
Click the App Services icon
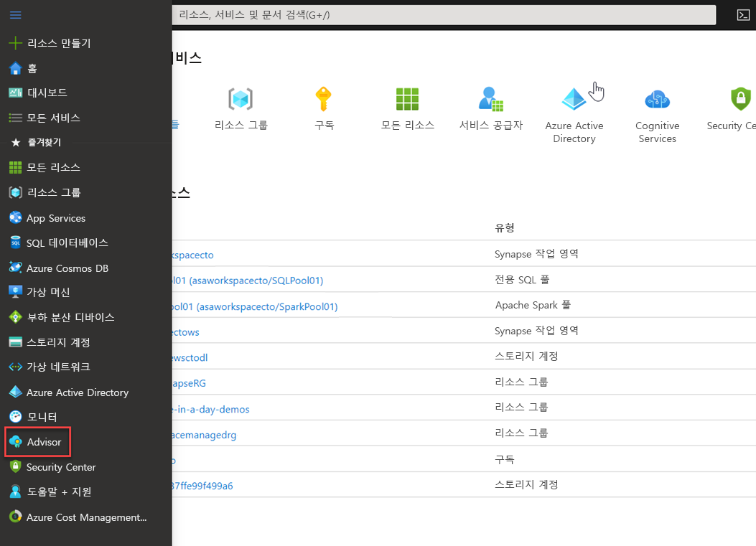pyautogui.click(x=15, y=218)
